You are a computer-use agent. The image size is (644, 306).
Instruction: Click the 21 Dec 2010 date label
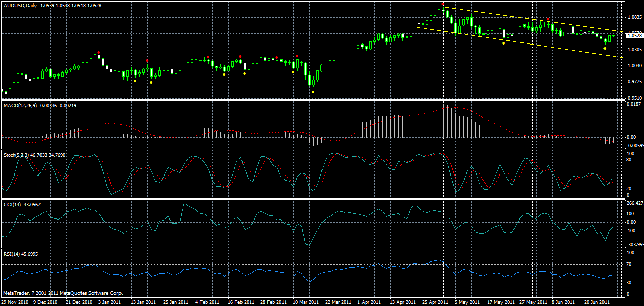79,302
